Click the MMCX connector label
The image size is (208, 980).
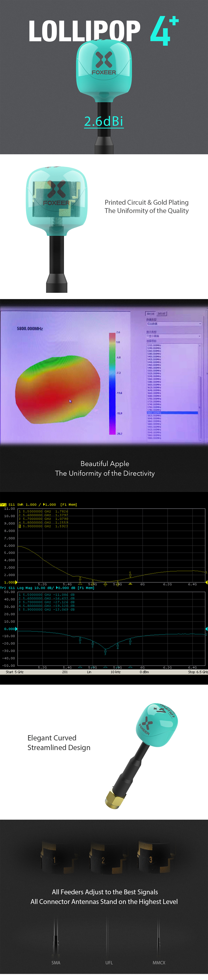[159, 963]
